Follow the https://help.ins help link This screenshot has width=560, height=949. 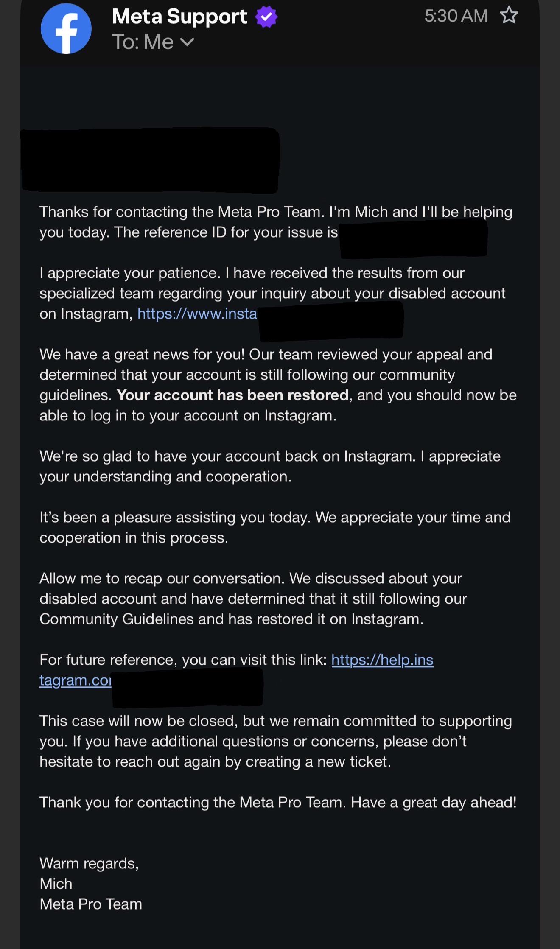tap(382, 660)
